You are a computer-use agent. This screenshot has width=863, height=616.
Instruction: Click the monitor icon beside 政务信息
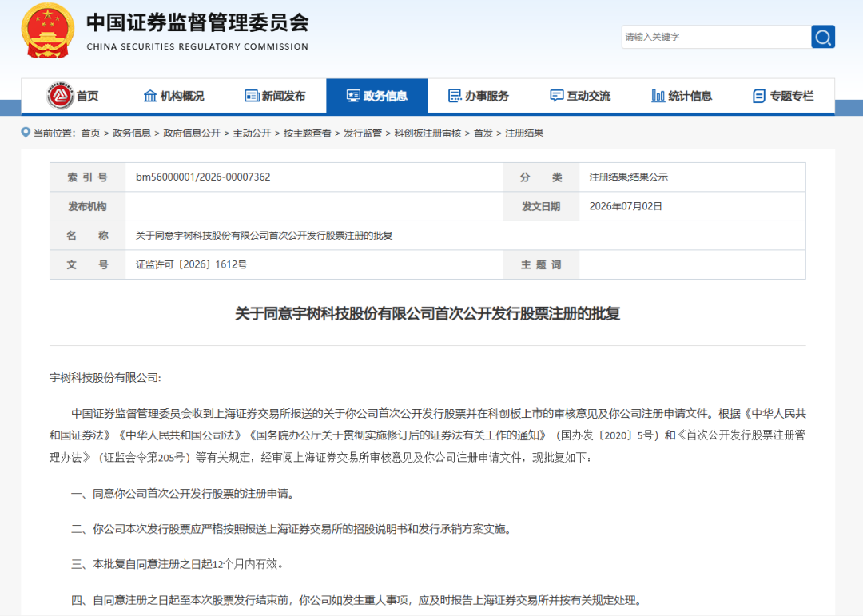point(353,96)
